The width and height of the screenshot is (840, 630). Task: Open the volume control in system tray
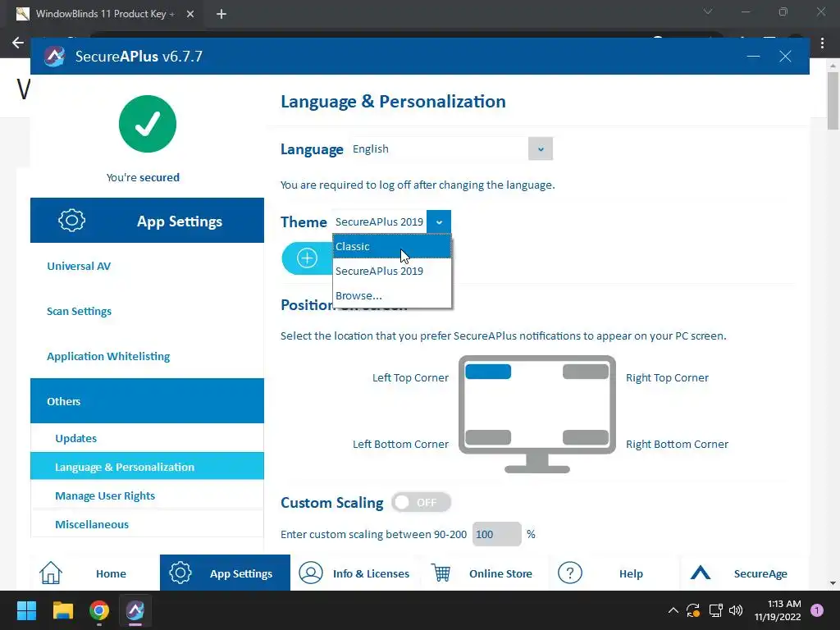click(736, 610)
